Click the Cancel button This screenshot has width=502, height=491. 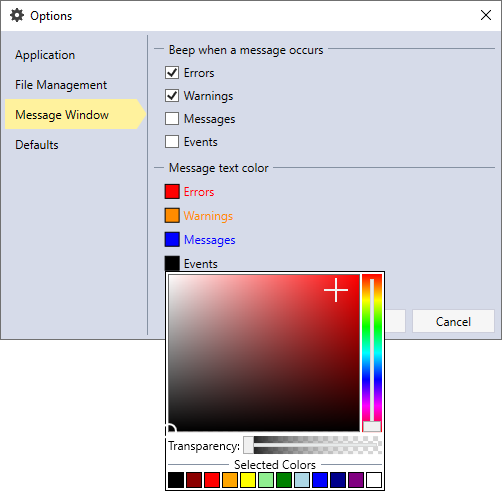point(453,321)
